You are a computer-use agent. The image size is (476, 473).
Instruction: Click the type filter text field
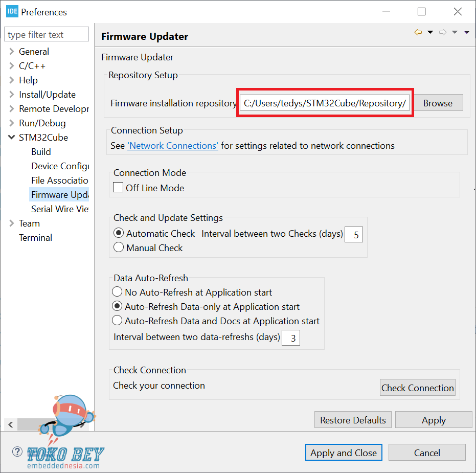click(46, 35)
